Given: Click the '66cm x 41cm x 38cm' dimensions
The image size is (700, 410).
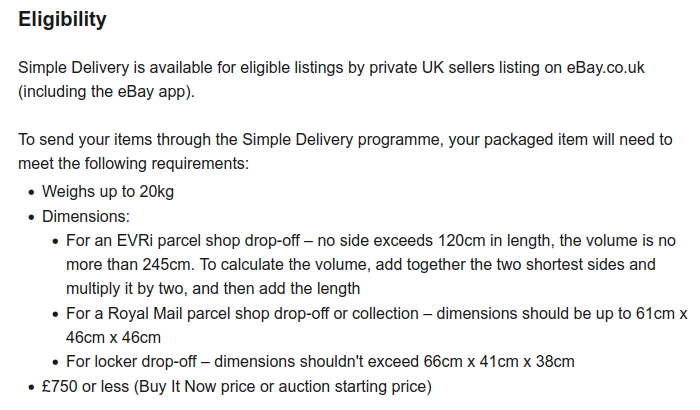Looking at the screenshot, I should point(499,361).
